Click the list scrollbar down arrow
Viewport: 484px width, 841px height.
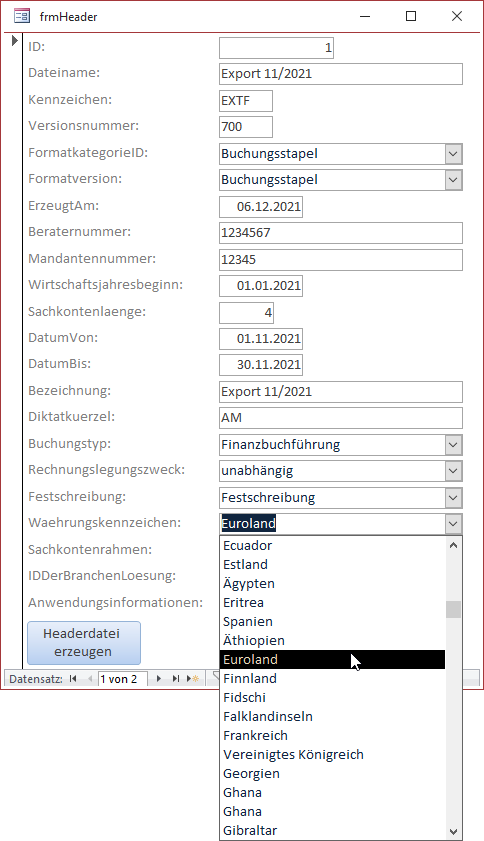pos(453,832)
